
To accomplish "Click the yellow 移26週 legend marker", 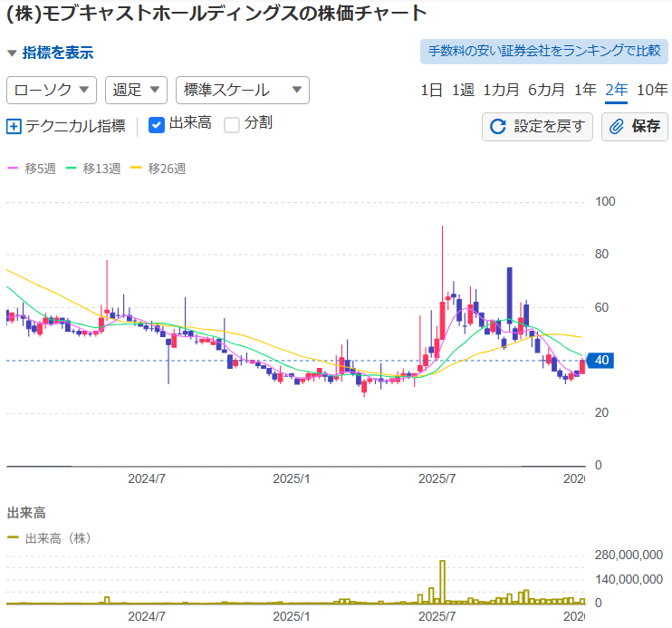I will point(137,169).
